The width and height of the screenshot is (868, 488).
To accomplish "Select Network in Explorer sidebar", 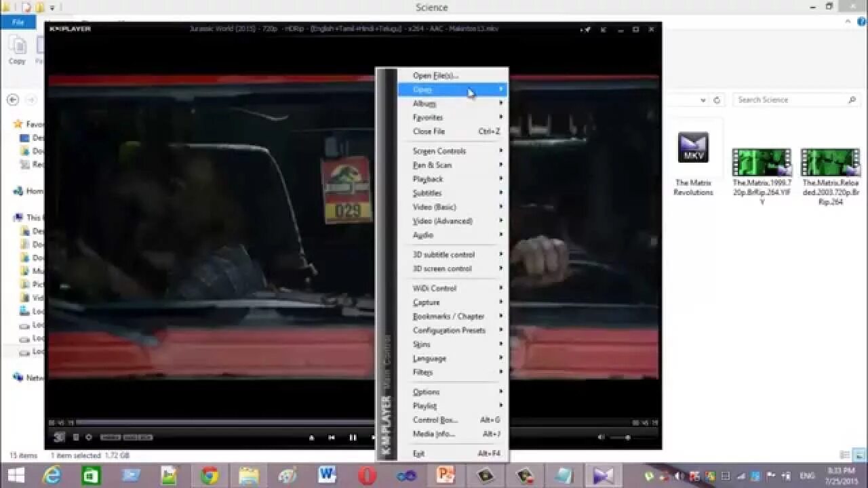I will (x=29, y=378).
